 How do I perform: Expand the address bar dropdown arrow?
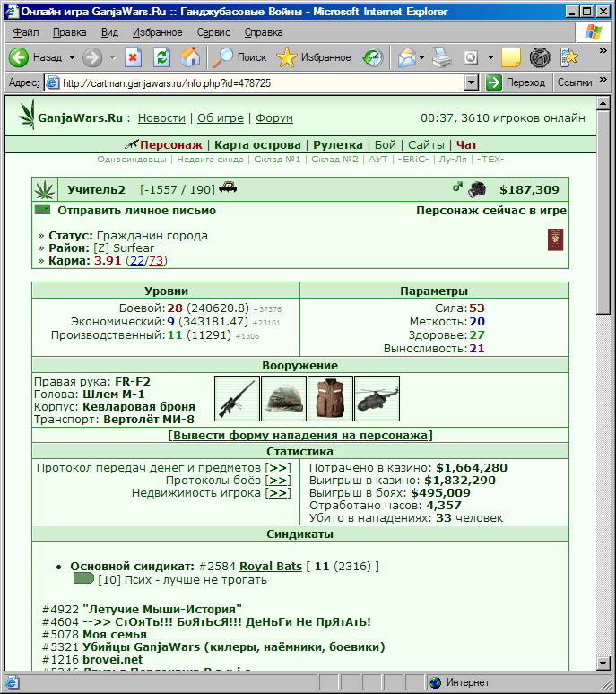pos(472,82)
